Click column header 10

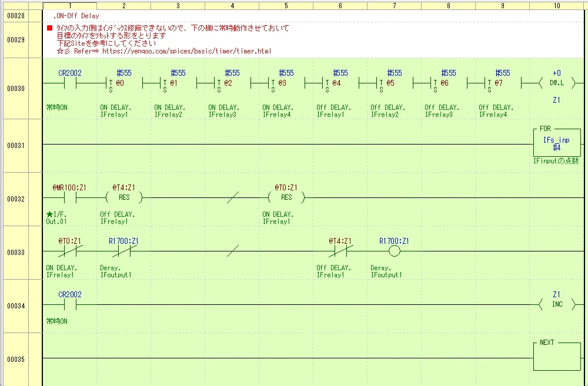point(557,6)
